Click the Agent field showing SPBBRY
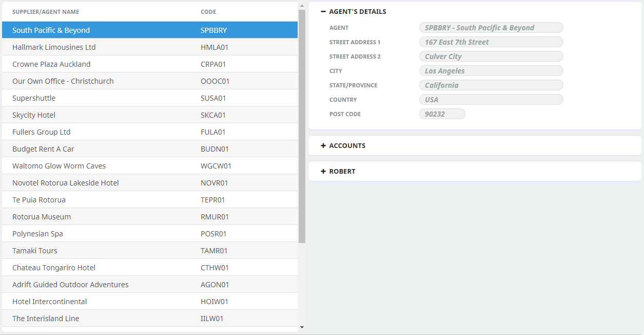 [x=491, y=28]
